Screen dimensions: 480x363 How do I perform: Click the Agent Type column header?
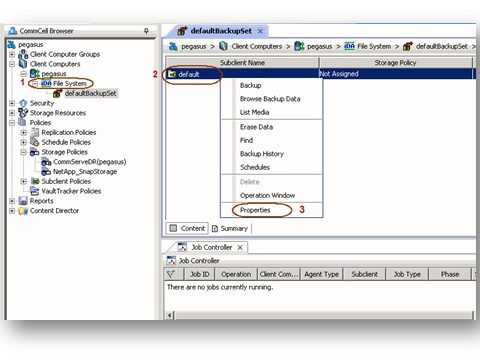[x=322, y=274]
